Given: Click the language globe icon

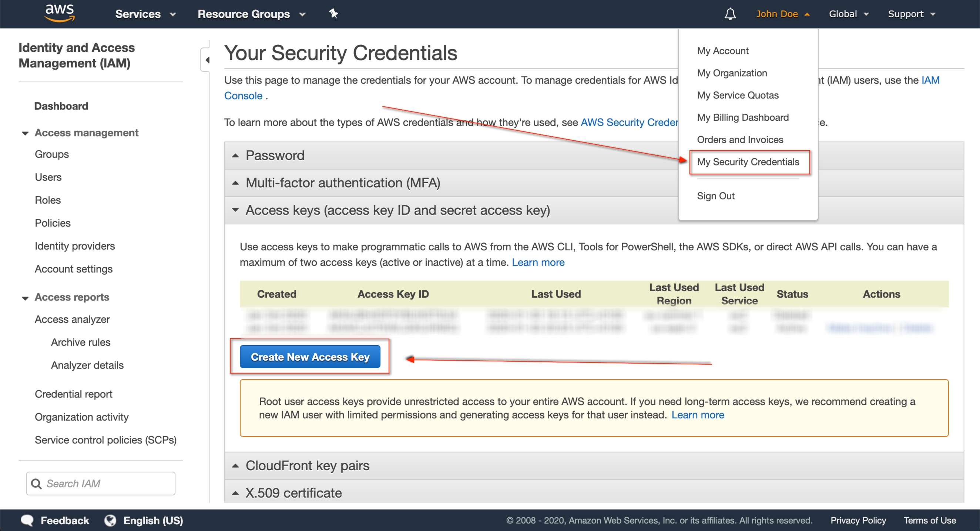Looking at the screenshot, I should point(110,520).
